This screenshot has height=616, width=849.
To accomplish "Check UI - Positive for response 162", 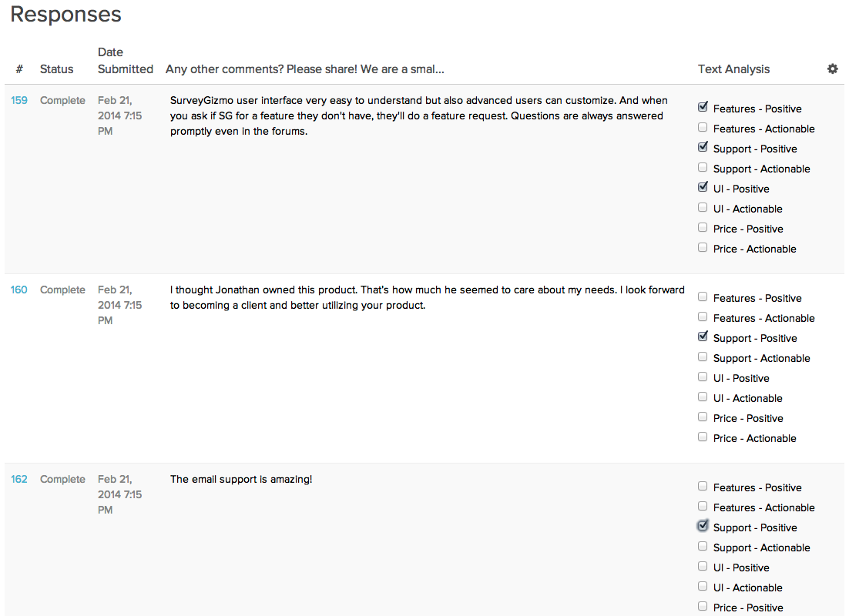I will click(703, 566).
